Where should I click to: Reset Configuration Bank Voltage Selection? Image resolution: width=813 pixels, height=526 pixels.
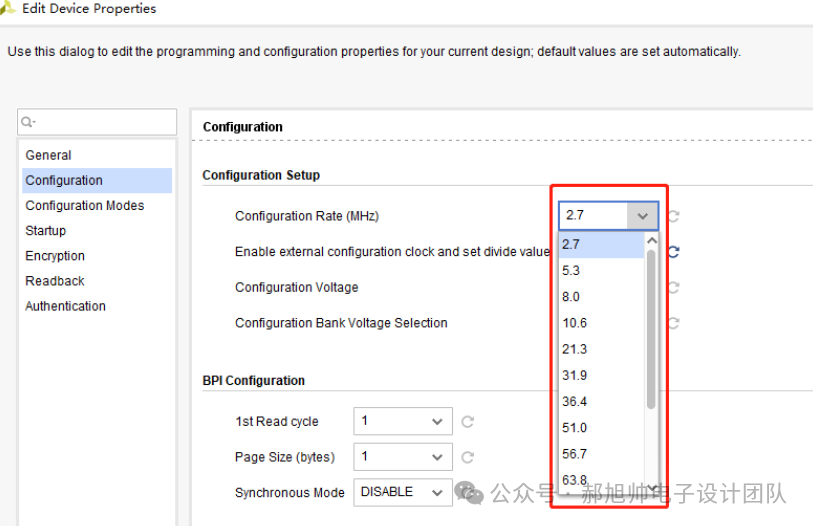[x=674, y=323]
